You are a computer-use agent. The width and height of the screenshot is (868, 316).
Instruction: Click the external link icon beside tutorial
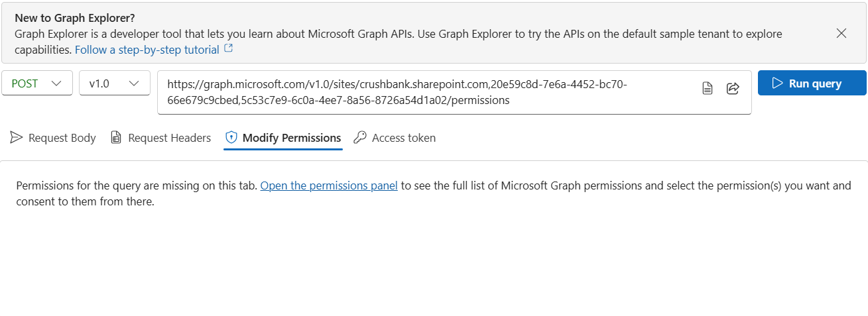pyautogui.click(x=229, y=49)
